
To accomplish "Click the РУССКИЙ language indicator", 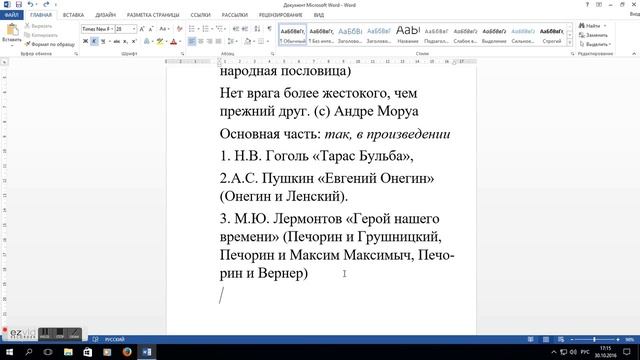I will [x=114, y=339].
